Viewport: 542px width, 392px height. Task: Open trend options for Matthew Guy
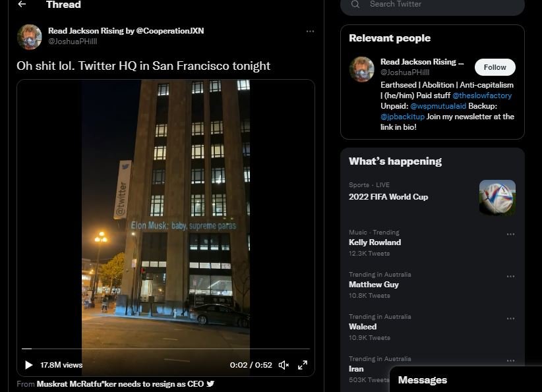click(510, 277)
